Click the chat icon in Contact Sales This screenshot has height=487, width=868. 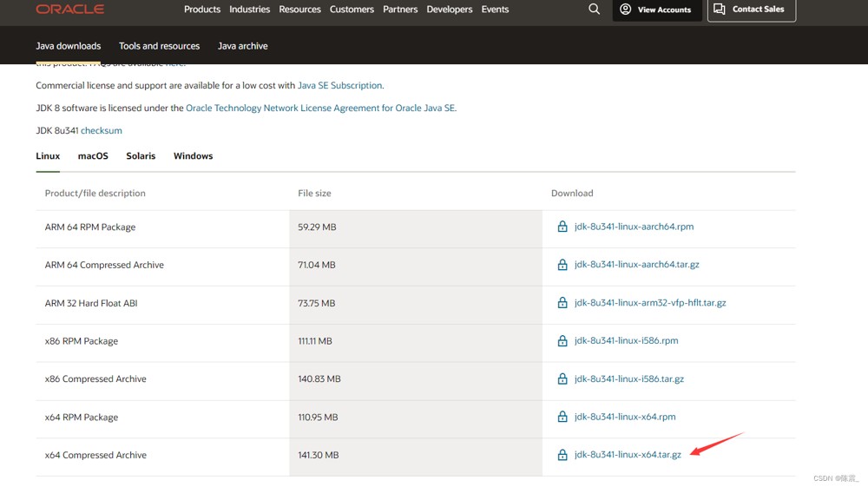(719, 9)
